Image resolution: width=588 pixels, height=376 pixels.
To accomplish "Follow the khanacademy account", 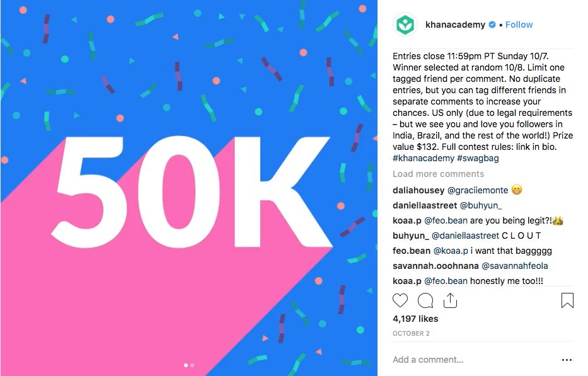I will pyautogui.click(x=519, y=25).
